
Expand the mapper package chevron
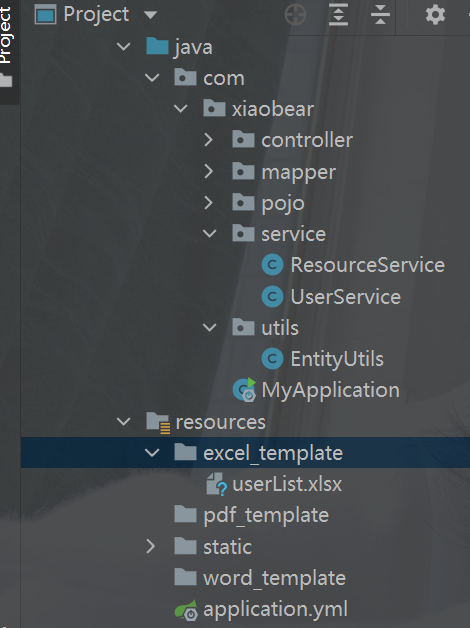209,171
